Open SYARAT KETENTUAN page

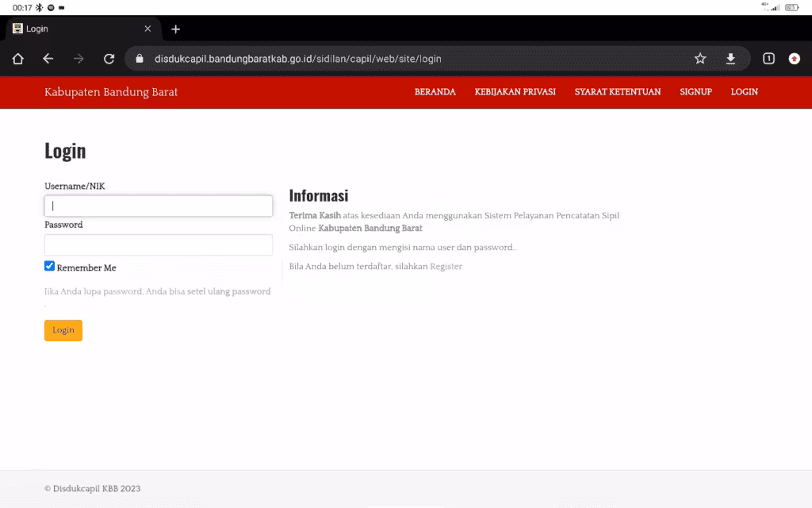coord(617,92)
